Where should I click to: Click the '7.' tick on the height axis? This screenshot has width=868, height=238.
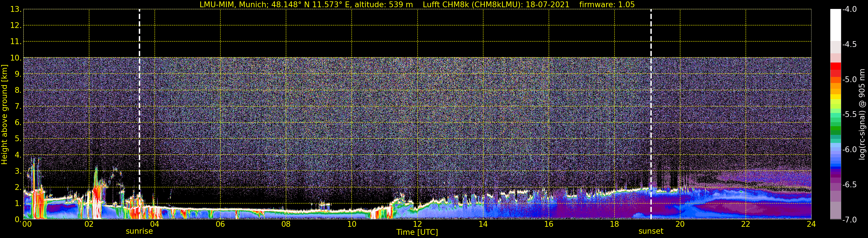tap(18, 107)
